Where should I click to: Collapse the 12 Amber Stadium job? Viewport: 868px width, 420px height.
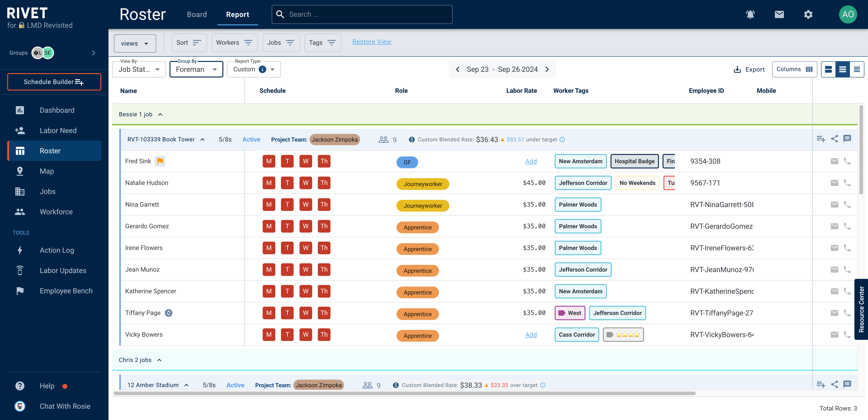pos(187,385)
